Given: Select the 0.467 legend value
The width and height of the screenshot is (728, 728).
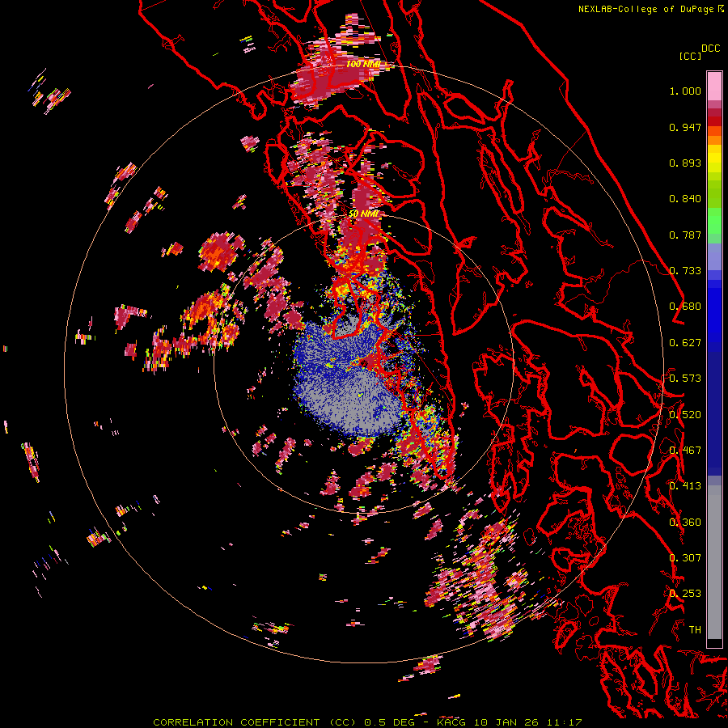Looking at the screenshot, I should click(685, 451).
